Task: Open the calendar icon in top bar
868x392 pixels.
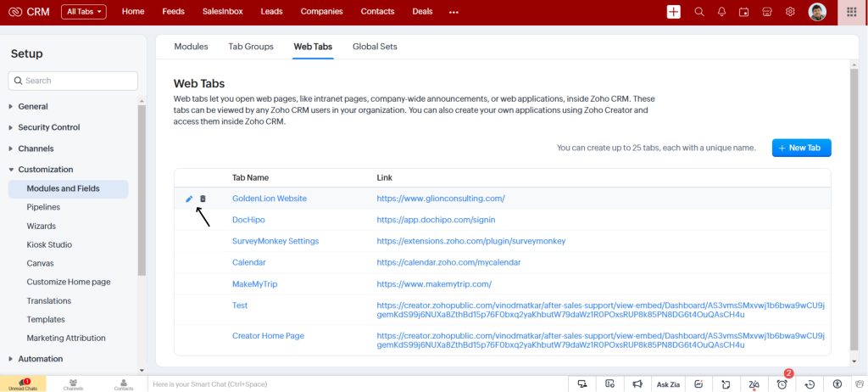Action: point(744,12)
